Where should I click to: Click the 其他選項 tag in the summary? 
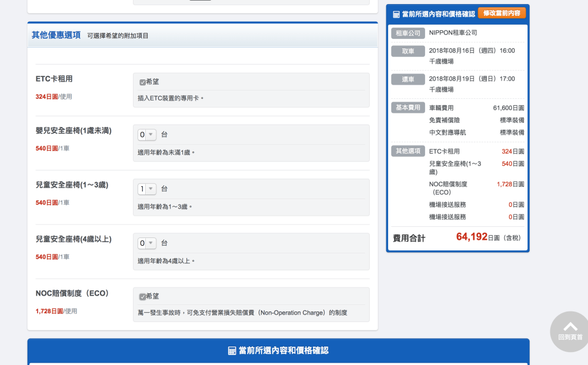pyautogui.click(x=407, y=152)
